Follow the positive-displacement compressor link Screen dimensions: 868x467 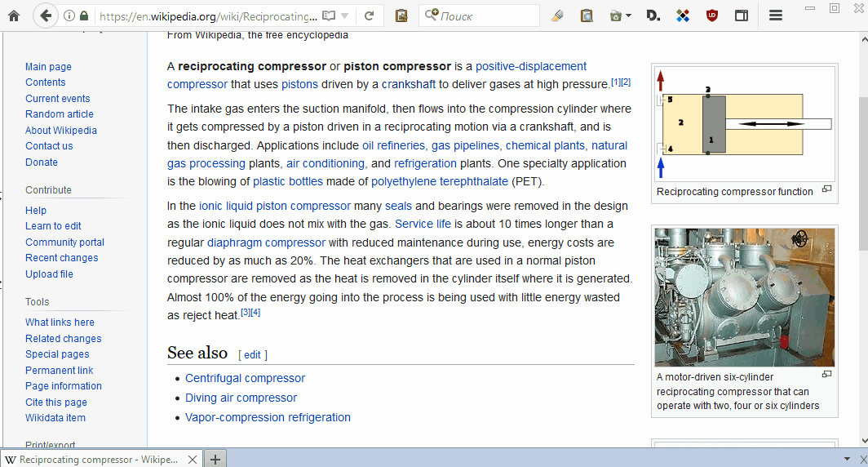point(531,66)
